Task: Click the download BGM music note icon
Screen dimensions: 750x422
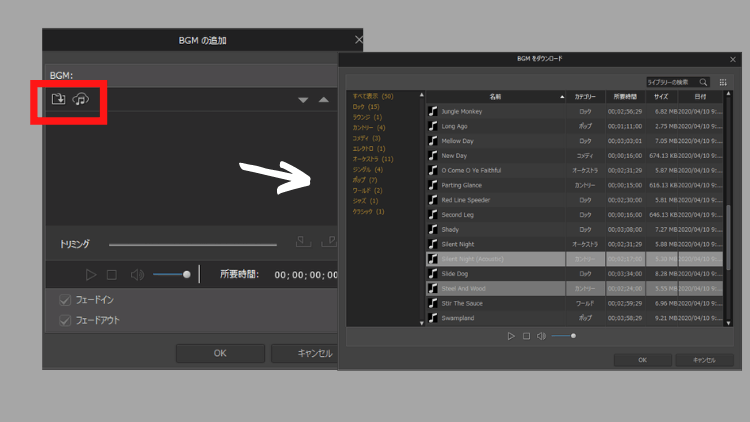Action: tap(82, 99)
